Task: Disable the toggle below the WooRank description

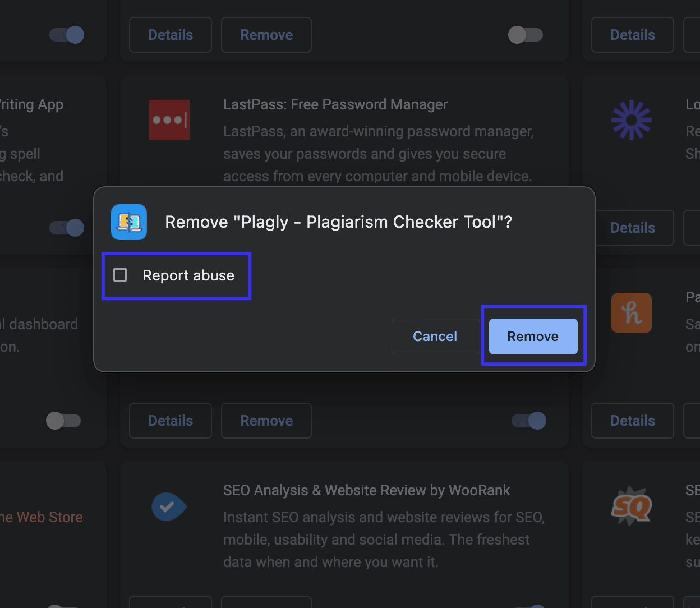Action: (x=528, y=606)
